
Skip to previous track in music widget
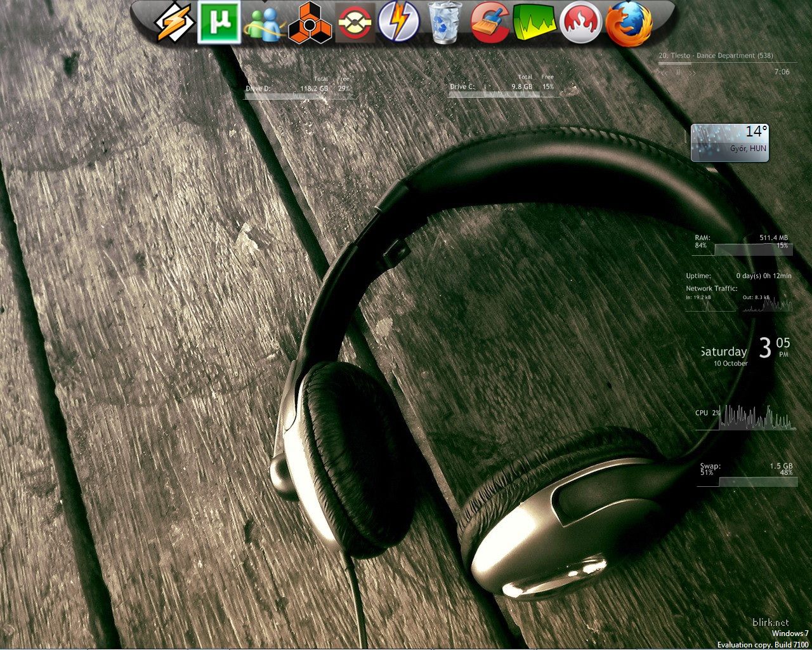664,72
